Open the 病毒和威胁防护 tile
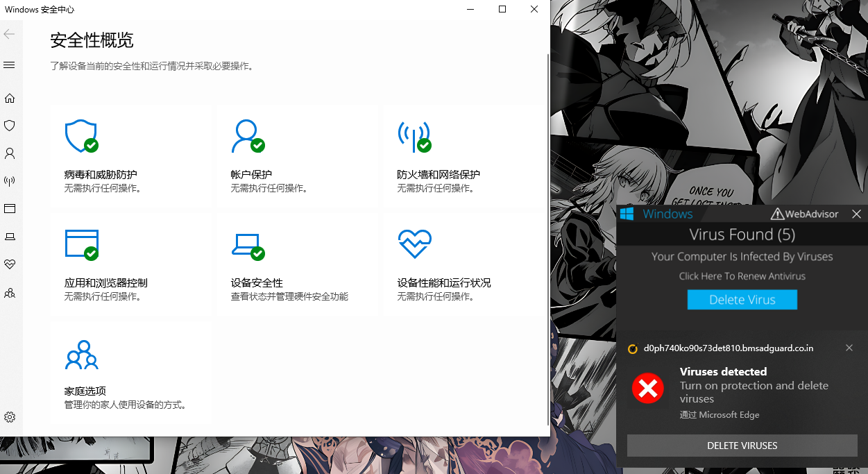 click(130, 157)
